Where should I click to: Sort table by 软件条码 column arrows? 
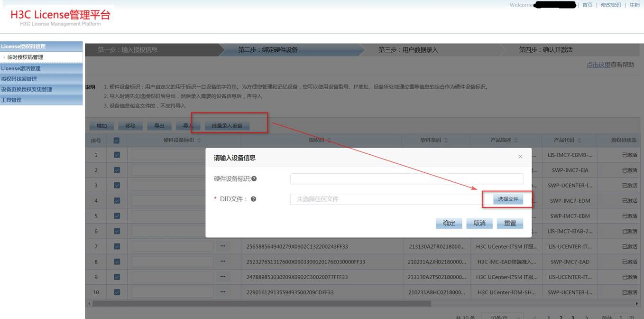pyautogui.click(x=445, y=141)
